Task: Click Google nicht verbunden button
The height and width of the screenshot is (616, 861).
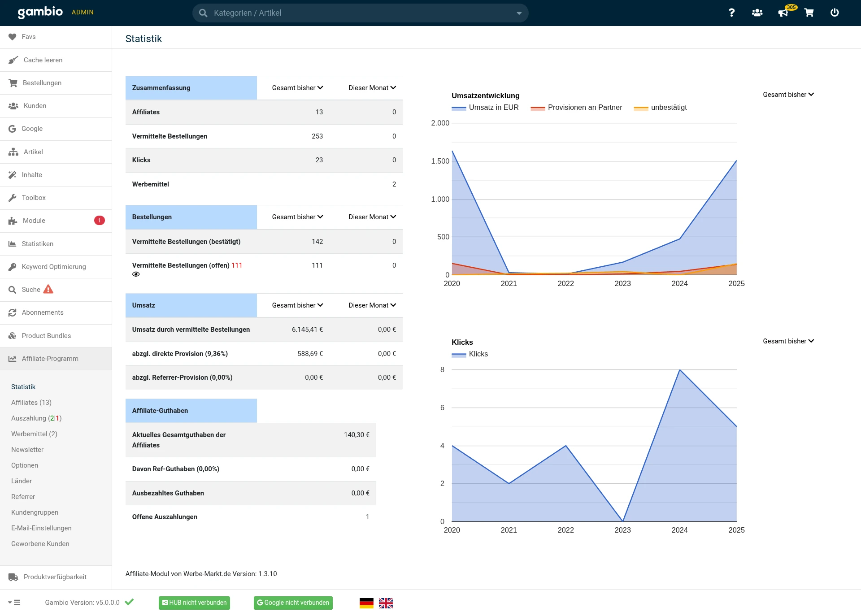Action: point(293,603)
